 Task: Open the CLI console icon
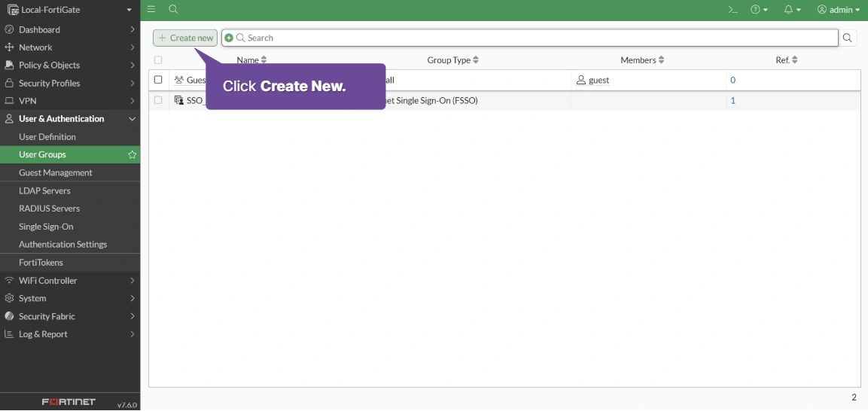tap(733, 9)
